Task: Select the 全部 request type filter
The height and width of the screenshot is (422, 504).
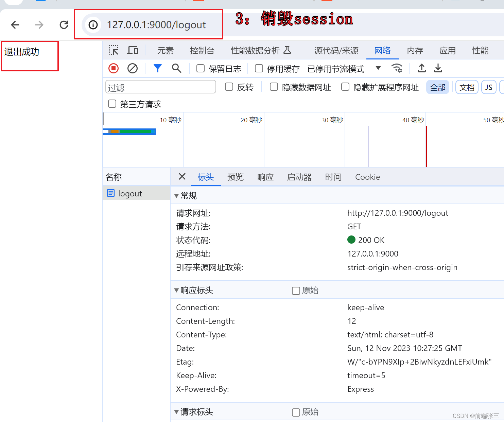Action: 438,87
